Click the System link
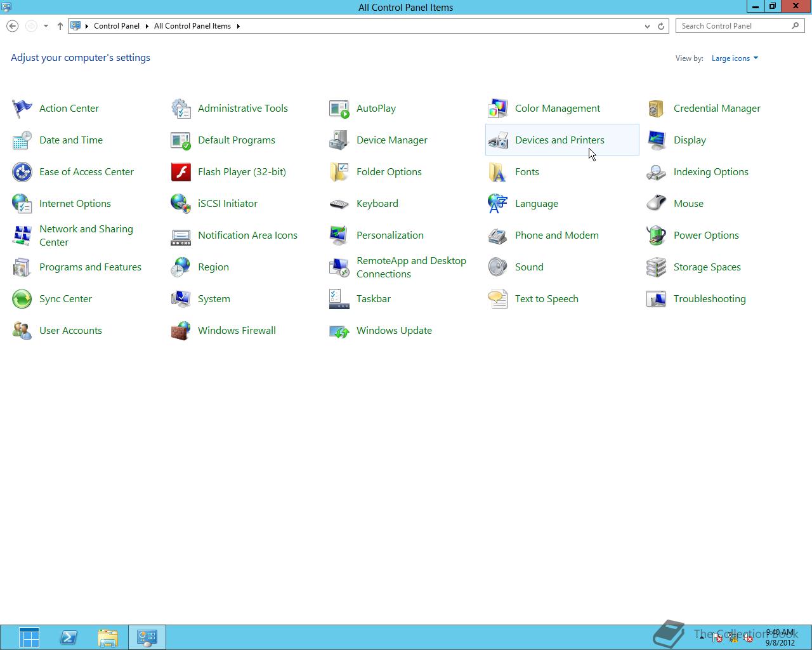812x650 pixels. coord(214,299)
